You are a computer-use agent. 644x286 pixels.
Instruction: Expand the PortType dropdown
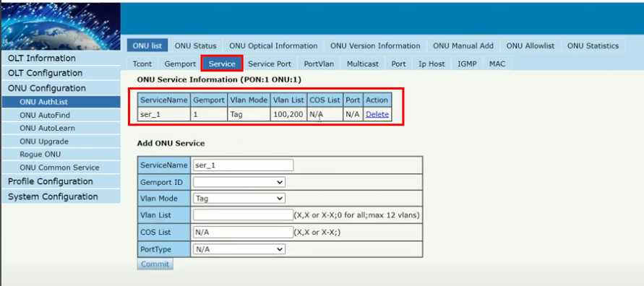[x=239, y=249]
